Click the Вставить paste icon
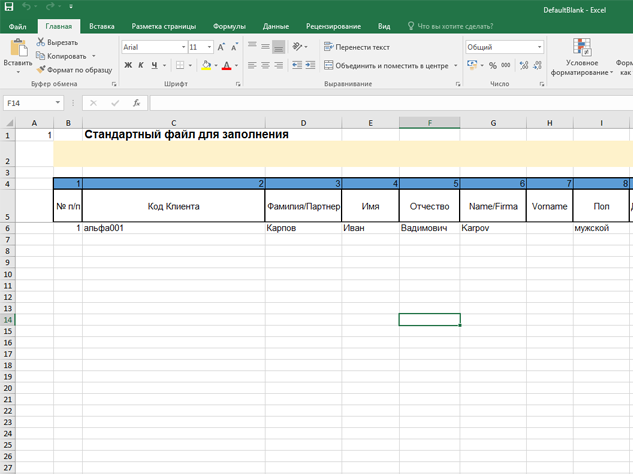Image resolution: width=633 pixels, height=474 pixels. click(18, 48)
